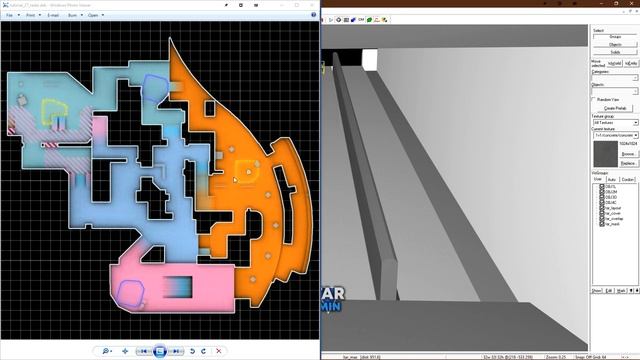Toggle the tar_overlap VisGroup checkbox
Screen dimensions: 640x360
(602, 218)
